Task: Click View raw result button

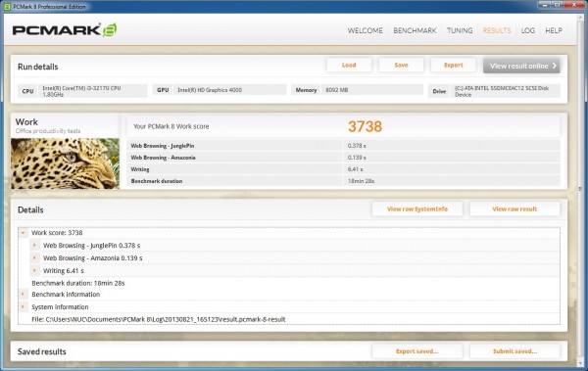Action: [x=514, y=209]
